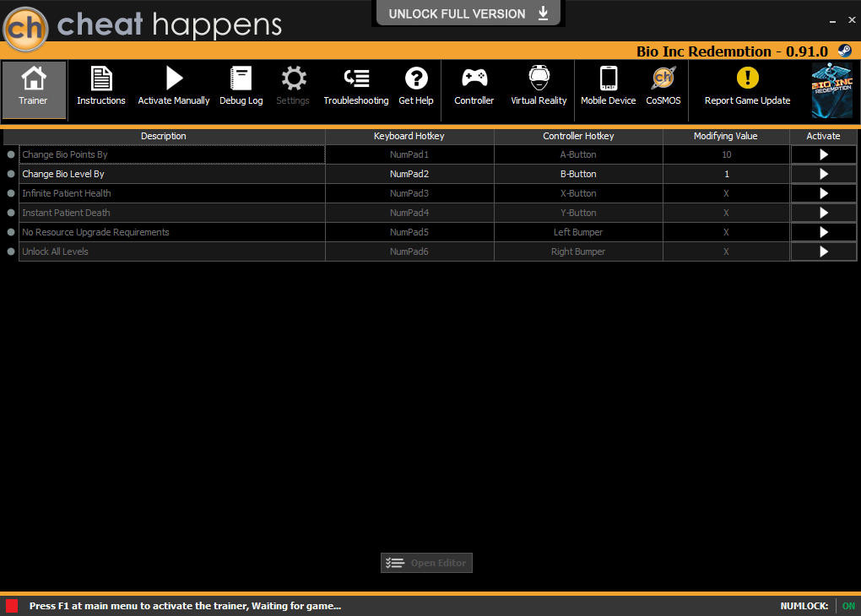
Task: Toggle the Infinite Patient Health indicator dot
Action: pos(11,193)
